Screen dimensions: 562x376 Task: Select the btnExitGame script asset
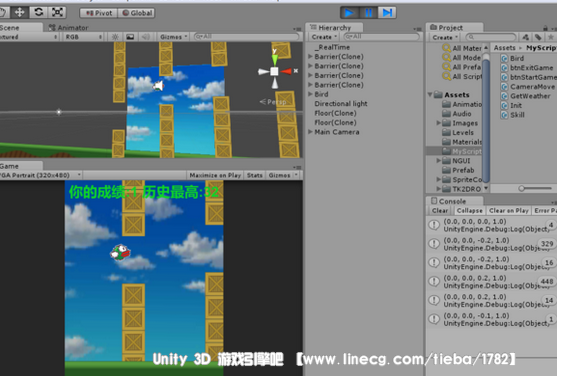[x=527, y=67]
